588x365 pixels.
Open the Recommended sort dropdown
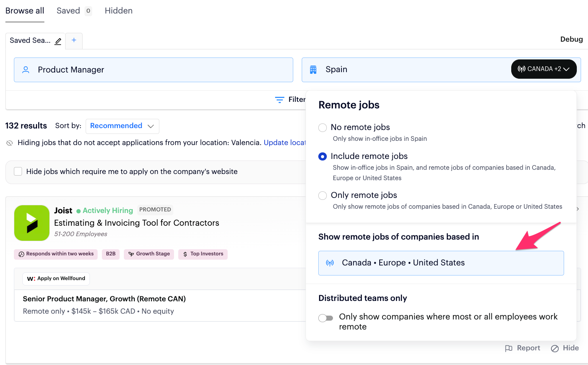122,126
